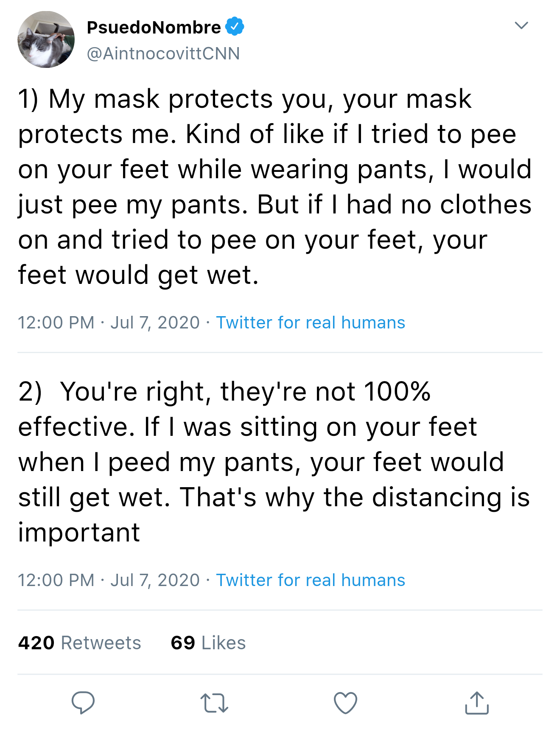The width and height of the screenshot is (560, 735).
Task: Open the @AintnocovittCNN profile handle
Action: (162, 53)
